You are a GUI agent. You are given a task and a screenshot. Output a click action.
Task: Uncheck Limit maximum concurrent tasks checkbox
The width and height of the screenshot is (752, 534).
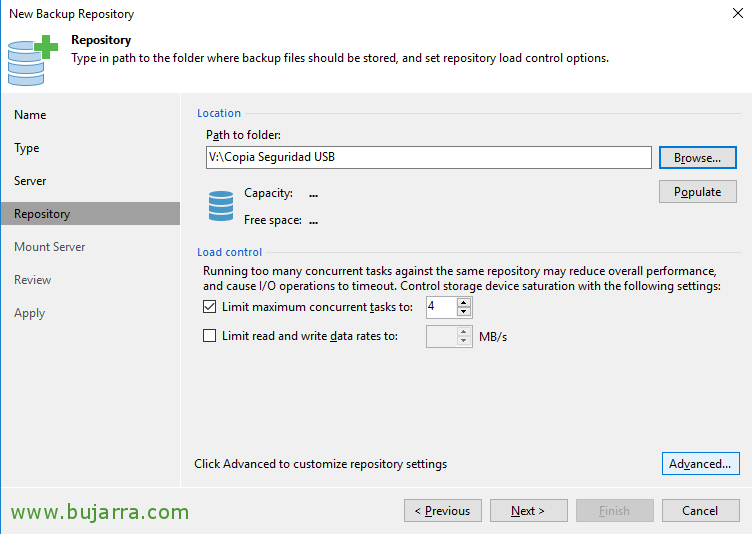click(x=210, y=307)
